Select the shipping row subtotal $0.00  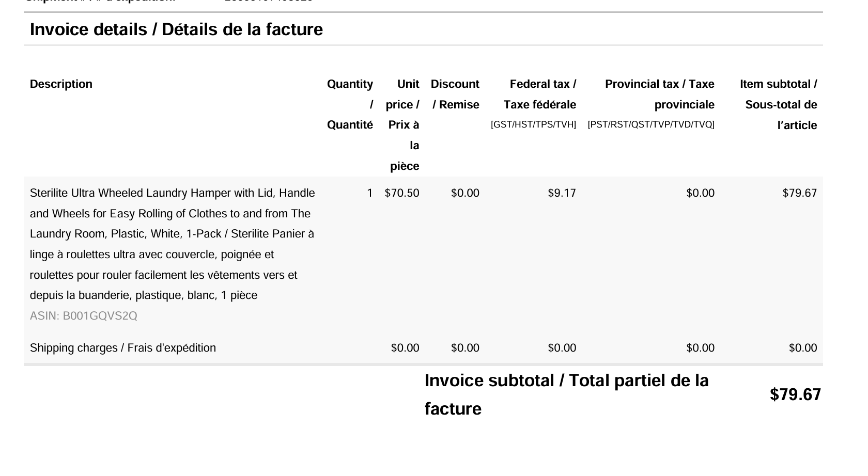(803, 348)
